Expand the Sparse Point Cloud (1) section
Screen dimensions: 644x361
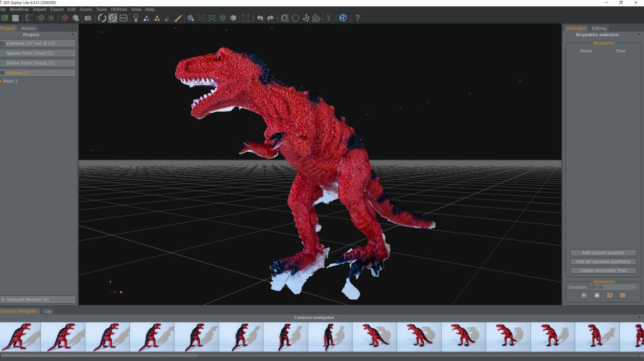click(x=38, y=53)
